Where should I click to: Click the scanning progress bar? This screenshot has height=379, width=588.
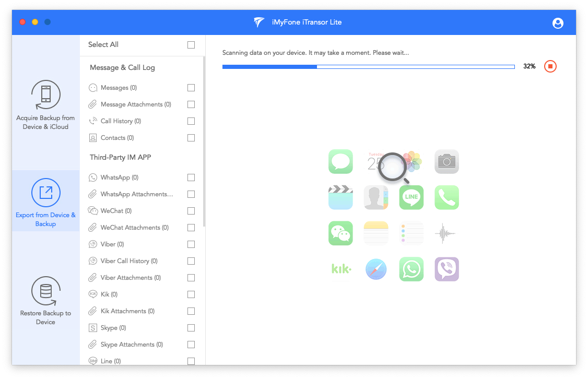point(368,67)
